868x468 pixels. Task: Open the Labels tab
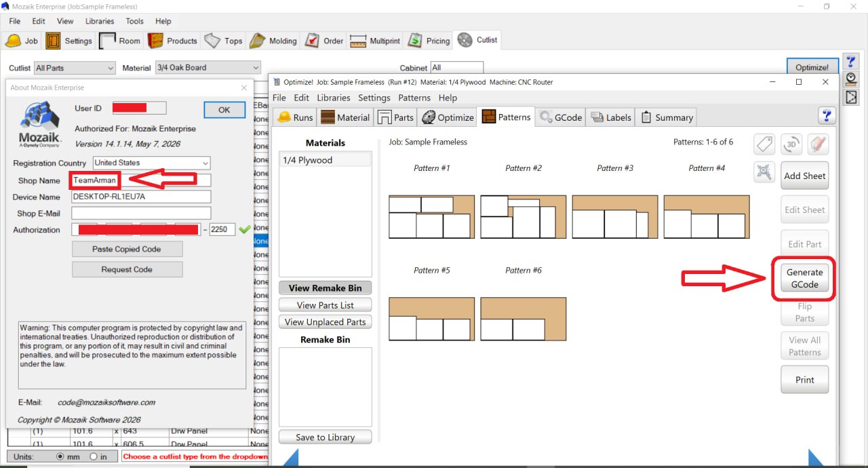[x=611, y=117]
